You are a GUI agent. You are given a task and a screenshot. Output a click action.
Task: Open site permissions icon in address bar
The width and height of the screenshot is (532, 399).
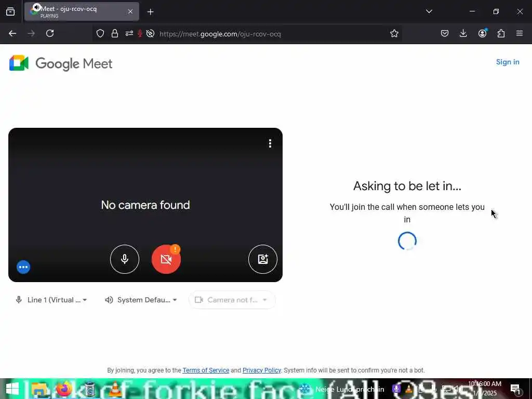point(129,33)
